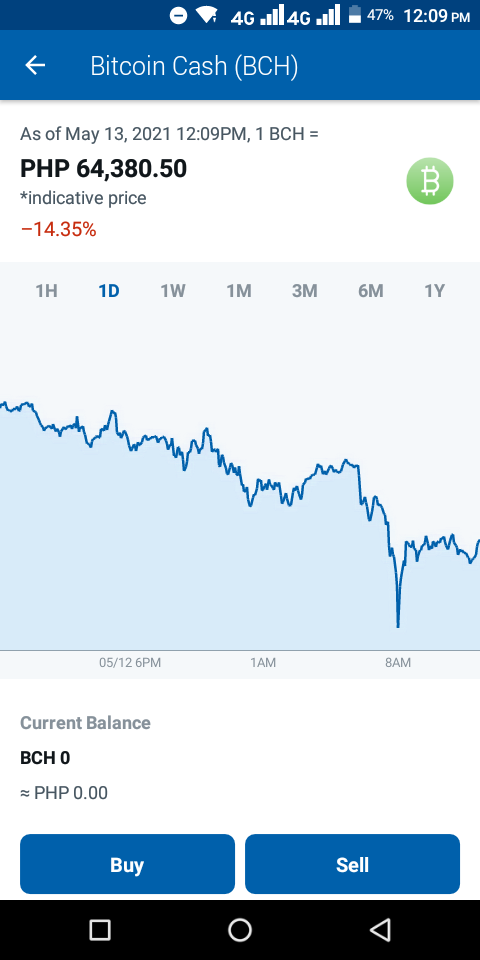Tap the Buy button
The height and width of the screenshot is (960, 480).
tap(127, 864)
